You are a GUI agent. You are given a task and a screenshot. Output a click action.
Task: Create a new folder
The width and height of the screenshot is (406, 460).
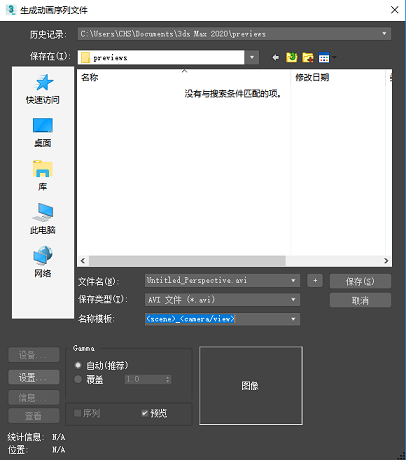pyautogui.click(x=308, y=58)
